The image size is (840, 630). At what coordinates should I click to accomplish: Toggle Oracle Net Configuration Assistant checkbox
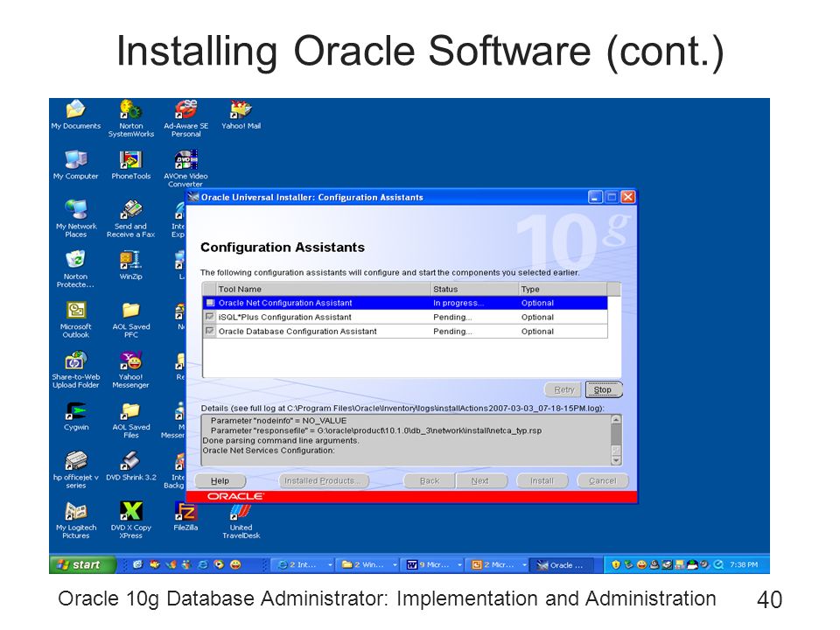(211, 303)
